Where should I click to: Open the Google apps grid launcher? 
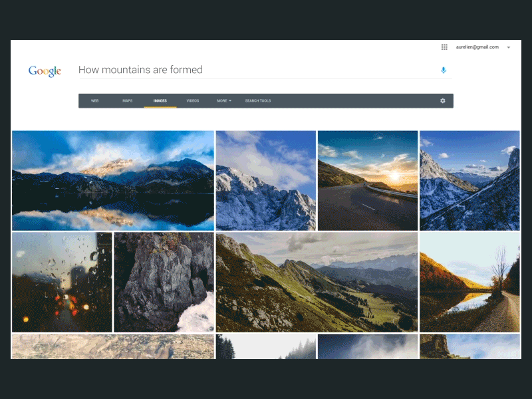tap(444, 47)
